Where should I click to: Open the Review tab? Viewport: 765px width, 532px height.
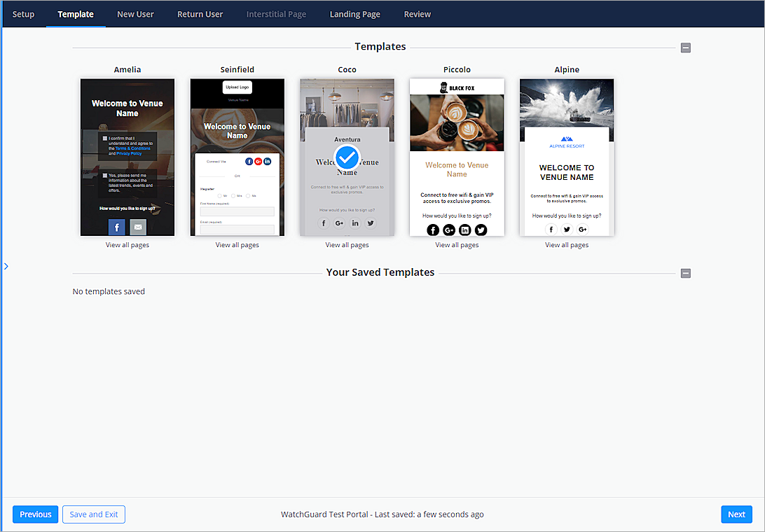(x=417, y=13)
